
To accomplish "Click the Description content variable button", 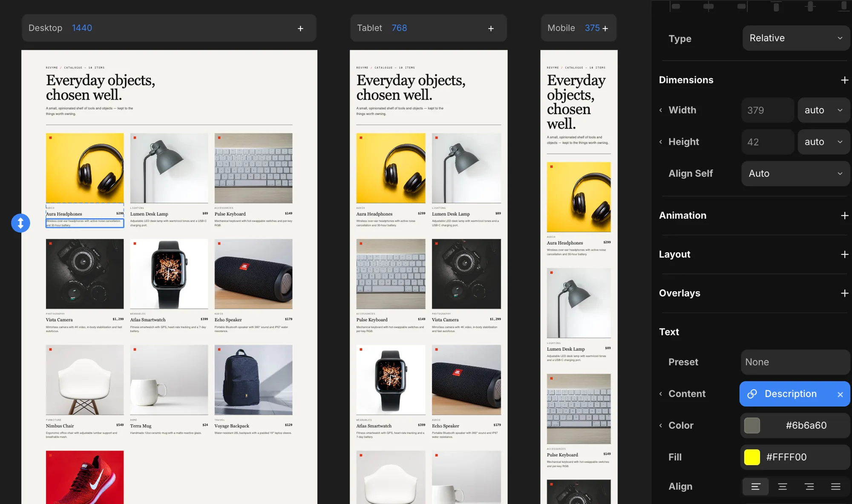I will click(795, 394).
